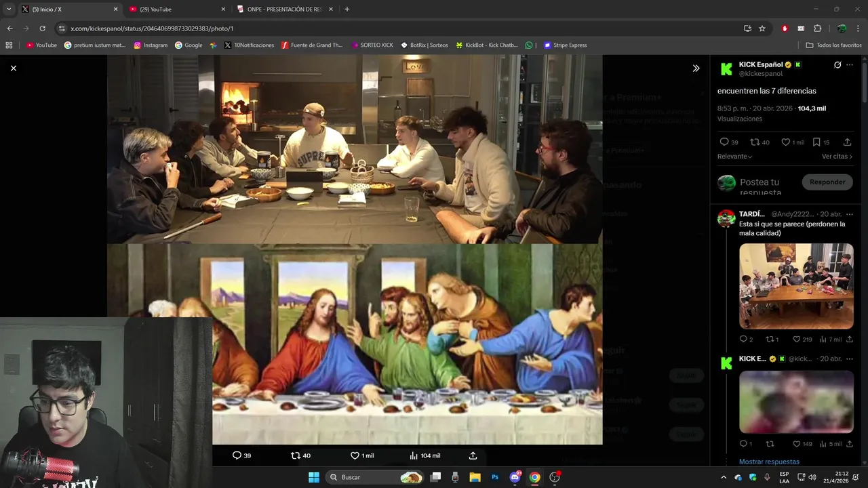
Task: Open the Windows Start menu
Action: click(313, 477)
